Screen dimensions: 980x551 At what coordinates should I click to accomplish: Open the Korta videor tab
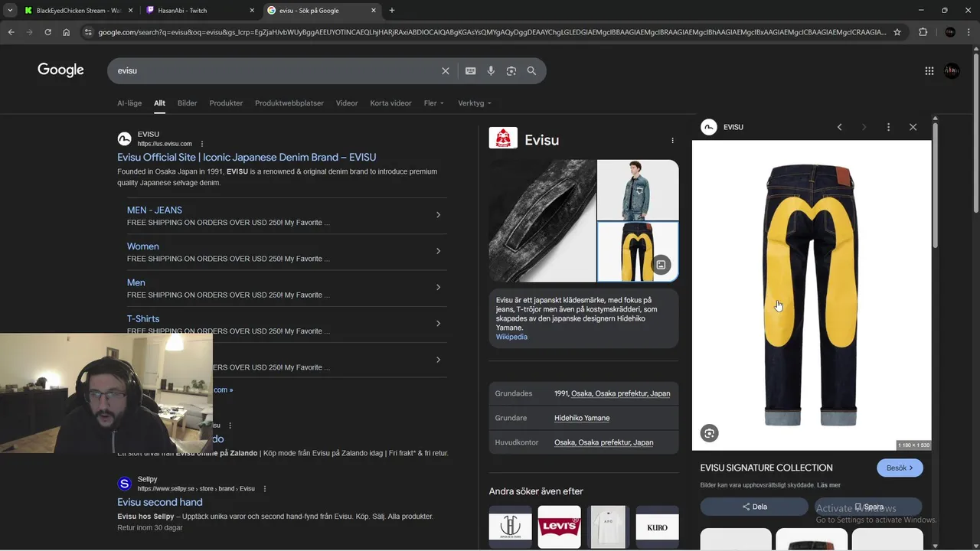click(x=390, y=103)
